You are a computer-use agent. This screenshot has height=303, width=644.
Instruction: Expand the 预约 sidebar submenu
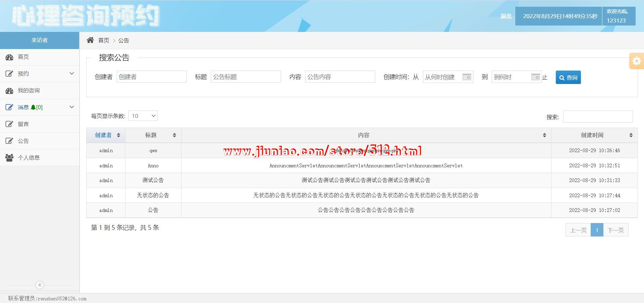point(71,74)
